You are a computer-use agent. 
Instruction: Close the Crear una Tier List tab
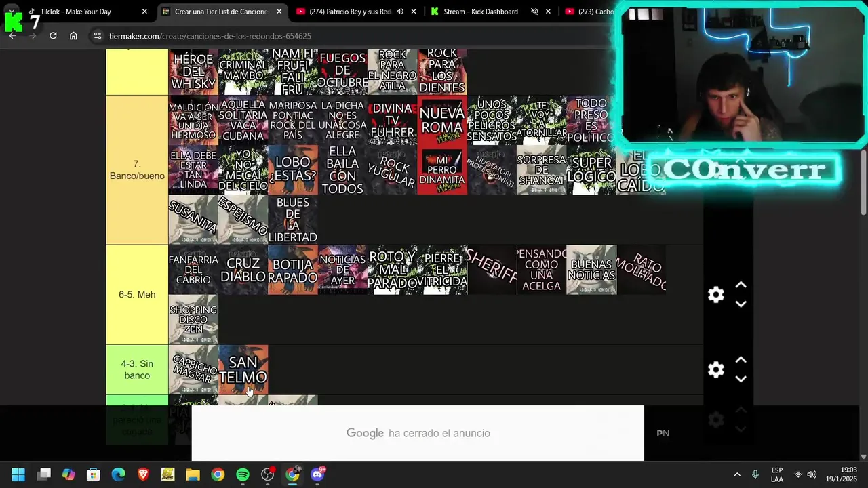[279, 12]
